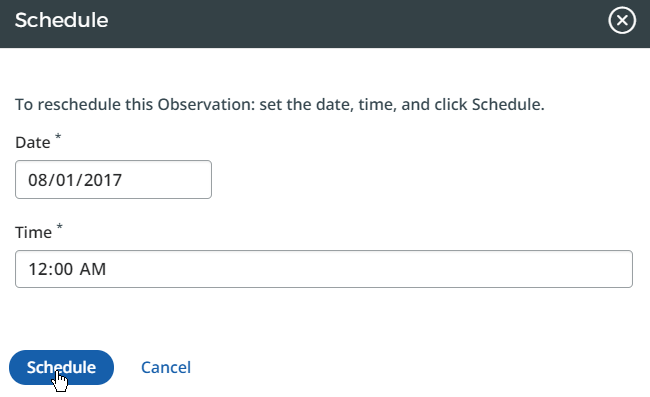Click the Date field label
650x397 pixels.
(x=33, y=143)
